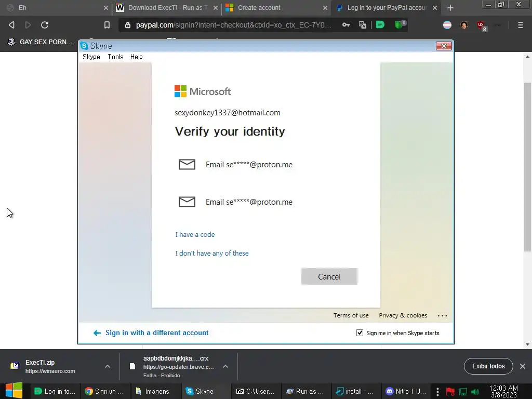Close the 'Download ExecTI' tab
Screen dimensions: 532x399
pos(216,8)
